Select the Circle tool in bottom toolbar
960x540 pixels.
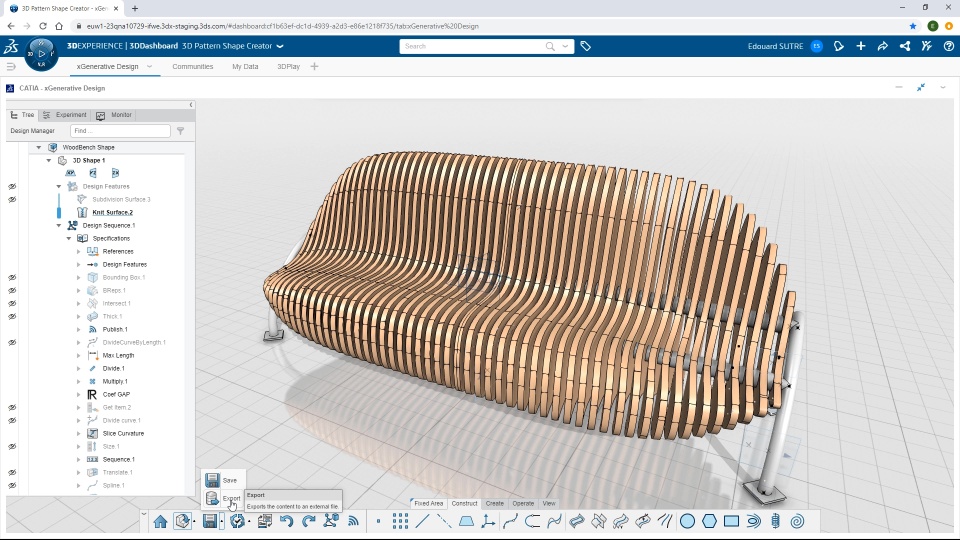[687, 521]
